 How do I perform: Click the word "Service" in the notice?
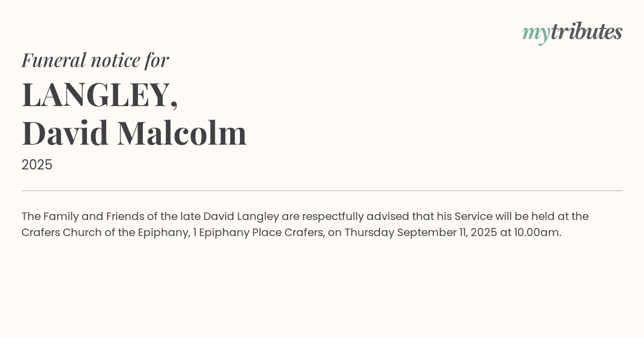pos(473,216)
